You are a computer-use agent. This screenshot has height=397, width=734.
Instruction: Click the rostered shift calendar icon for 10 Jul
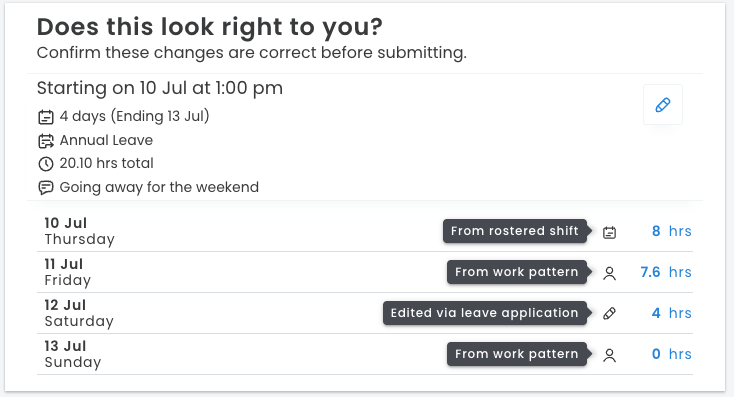point(609,232)
